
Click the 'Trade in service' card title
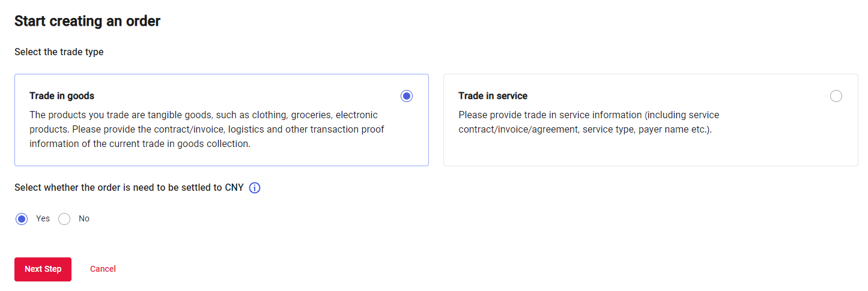493,96
